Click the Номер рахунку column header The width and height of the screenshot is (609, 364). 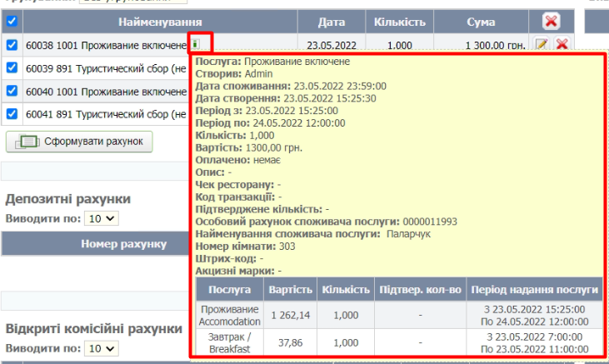[x=124, y=244]
